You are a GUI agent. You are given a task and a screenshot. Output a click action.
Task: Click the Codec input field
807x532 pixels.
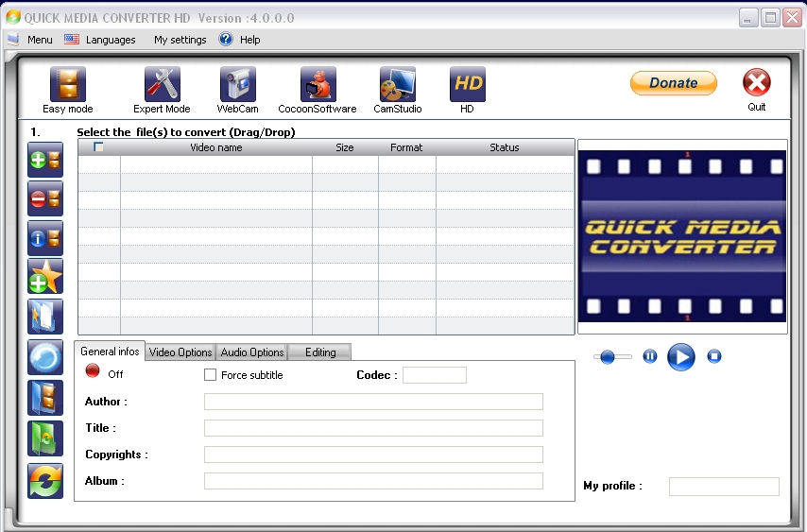[435, 375]
